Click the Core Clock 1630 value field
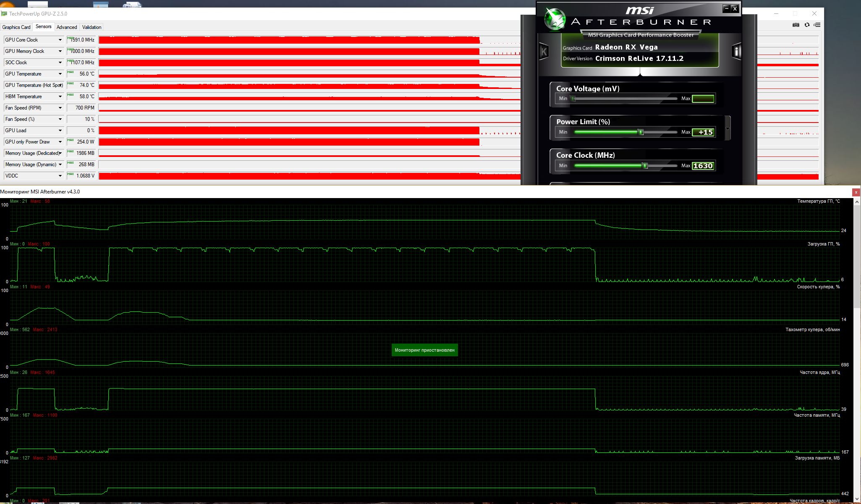 [x=703, y=166]
